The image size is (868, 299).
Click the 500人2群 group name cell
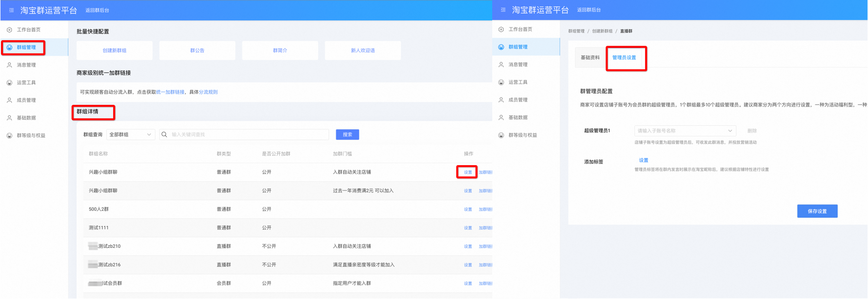[99, 209]
